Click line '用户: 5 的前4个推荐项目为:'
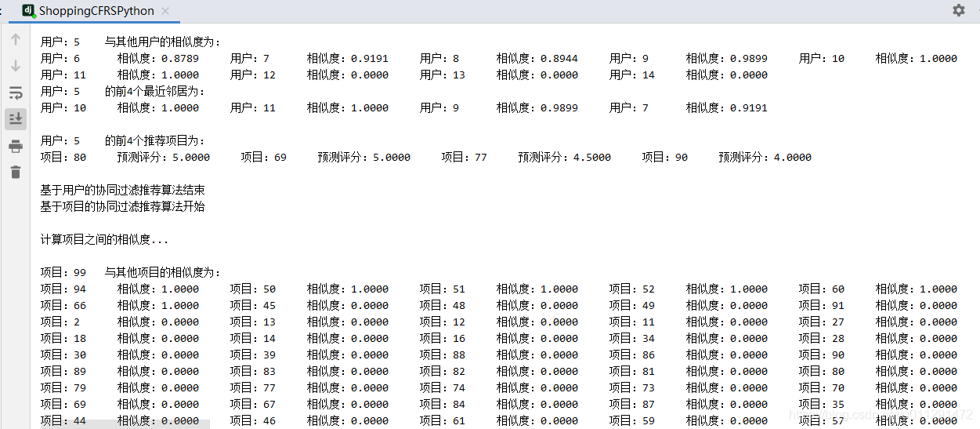 pyautogui.click(x=123, y=140)
